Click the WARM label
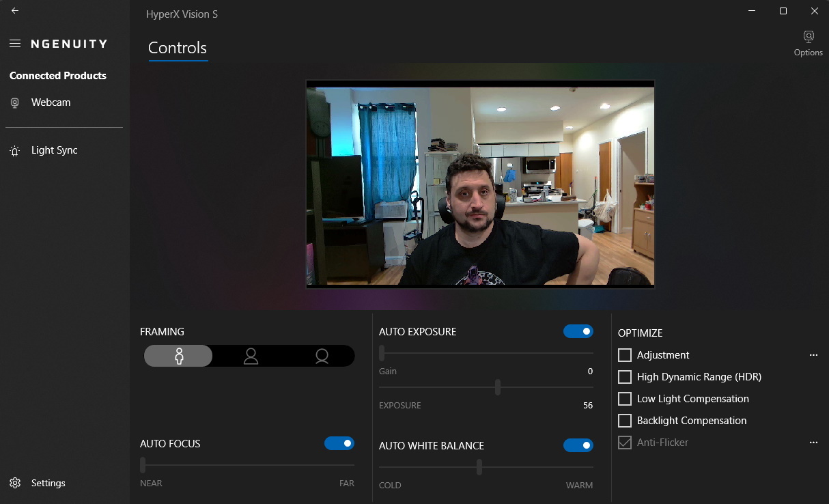 [x=579, y=486]
